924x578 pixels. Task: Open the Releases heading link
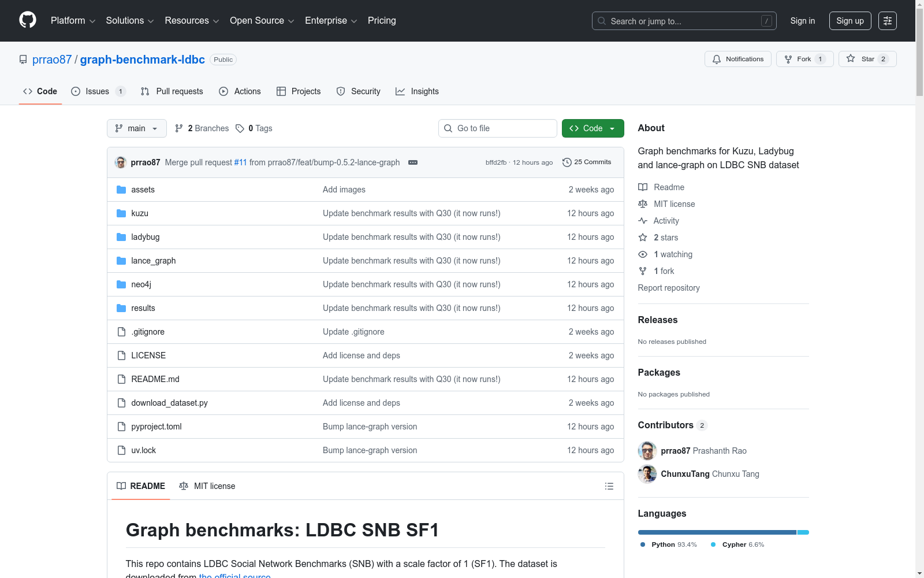pyautogui.click(x=658, y=320)
